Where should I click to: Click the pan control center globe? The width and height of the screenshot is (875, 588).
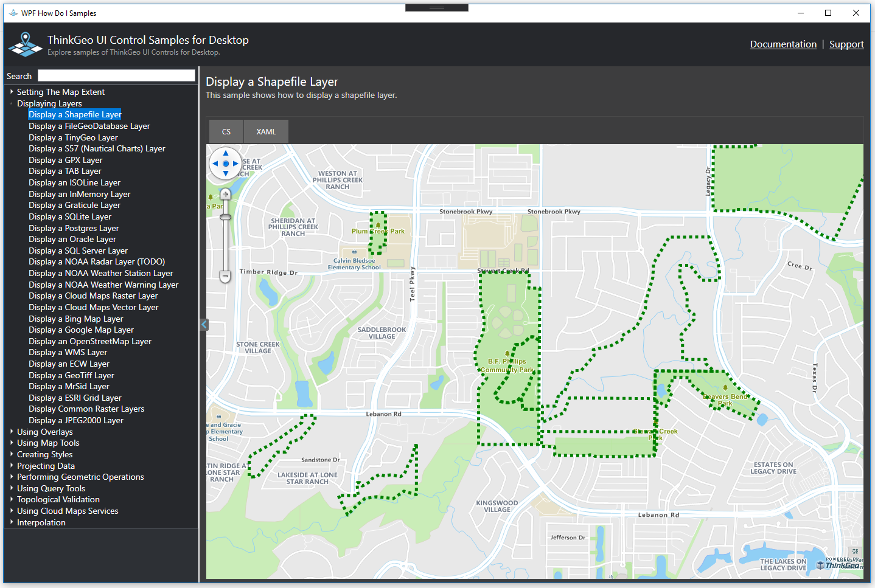[x=226, y=164]
